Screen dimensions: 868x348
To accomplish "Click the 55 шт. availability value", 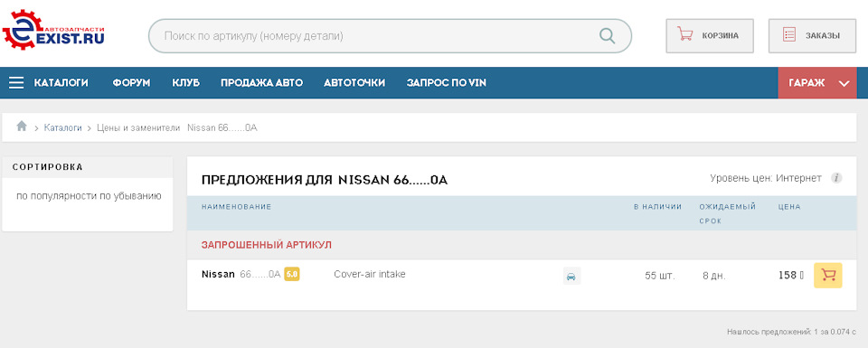I will pos(660,276).
